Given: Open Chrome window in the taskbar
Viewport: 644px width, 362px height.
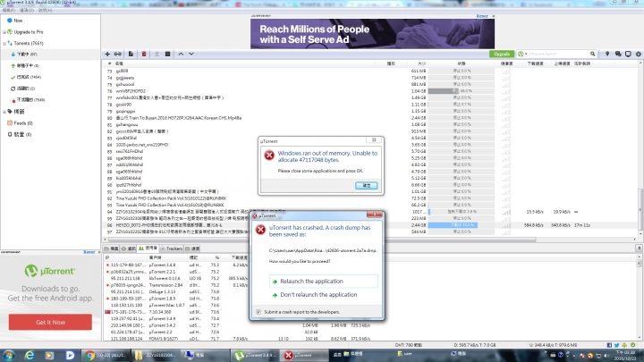Looking at the screenshot, I should [x=106, y=355].
